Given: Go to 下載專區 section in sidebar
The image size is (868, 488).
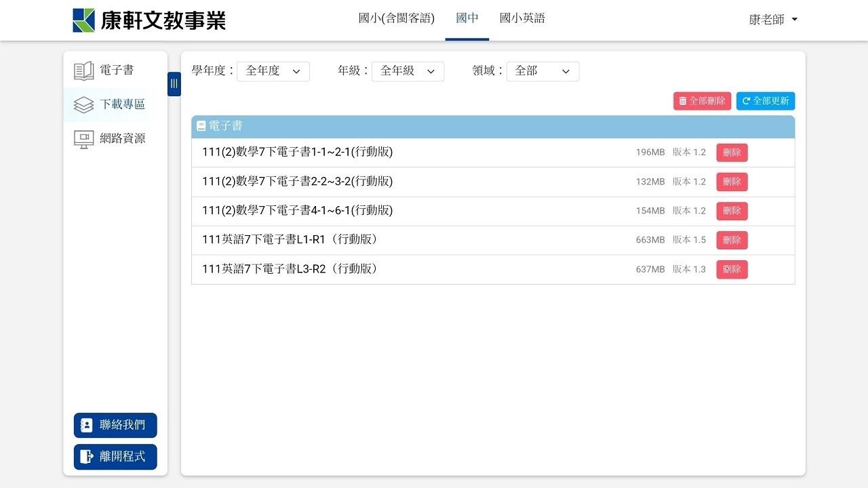Looking at the screenshot, I should point(115,104).
